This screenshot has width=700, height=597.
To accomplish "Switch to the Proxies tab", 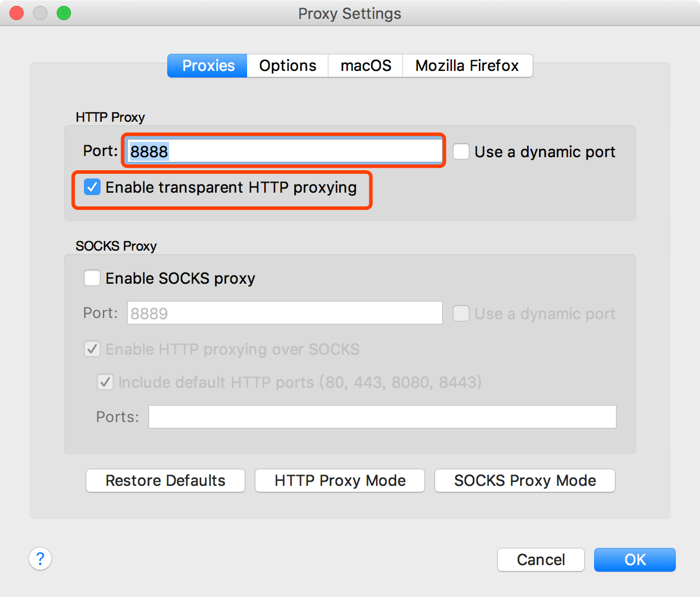I will pos(208,66).
